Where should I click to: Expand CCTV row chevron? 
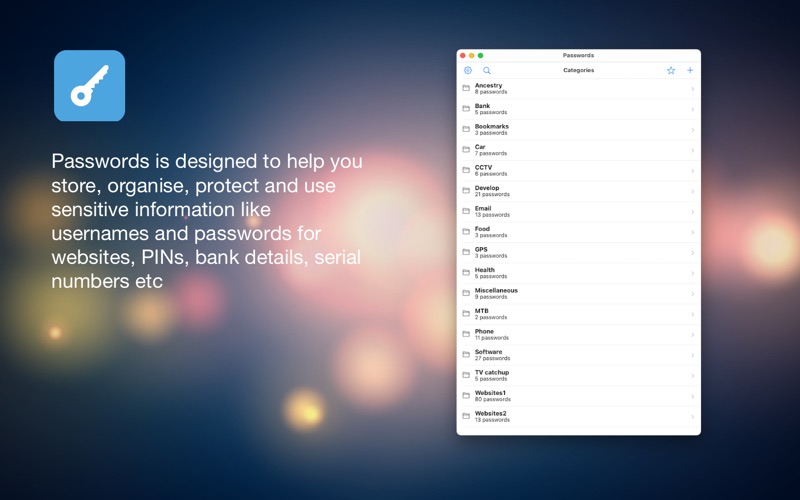click(692, 170)
